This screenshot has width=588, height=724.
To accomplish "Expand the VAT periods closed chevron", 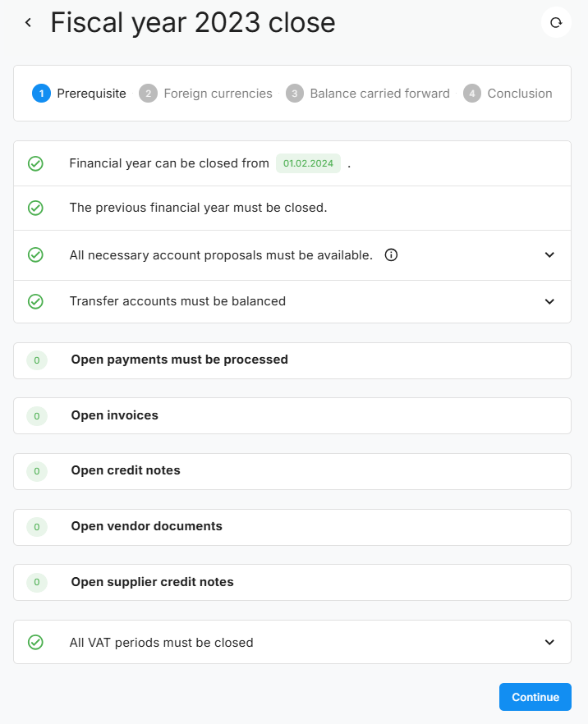I will click(550, 643).
